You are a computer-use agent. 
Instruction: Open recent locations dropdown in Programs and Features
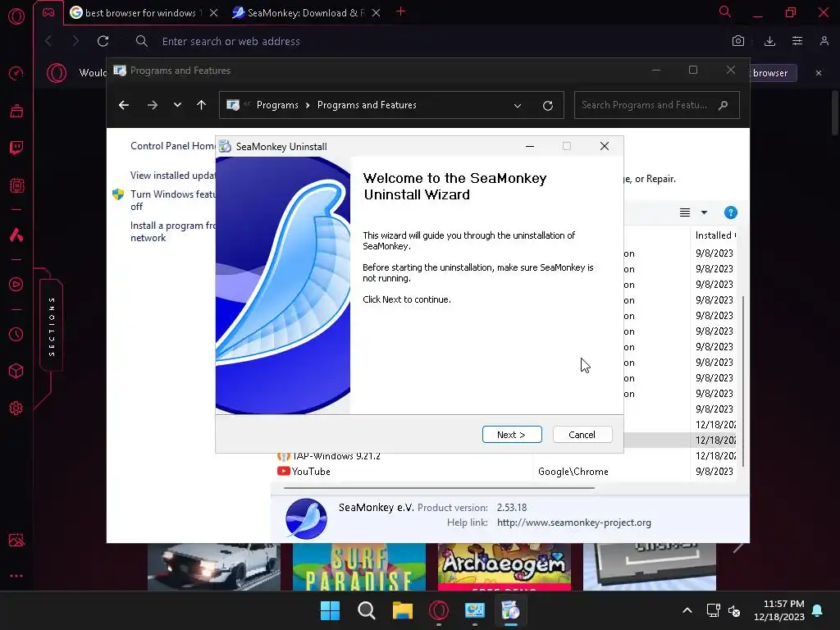point(177,105)
